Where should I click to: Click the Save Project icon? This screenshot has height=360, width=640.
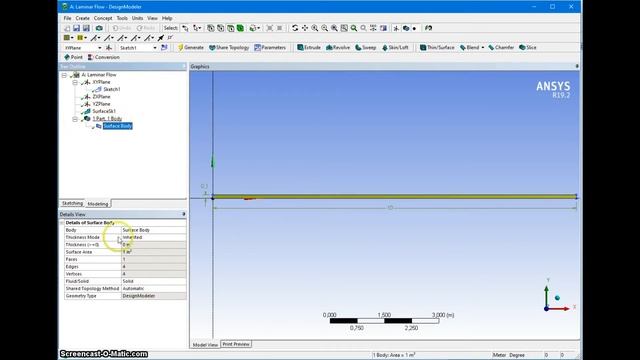pyautogui.click(x=76, y=28)
